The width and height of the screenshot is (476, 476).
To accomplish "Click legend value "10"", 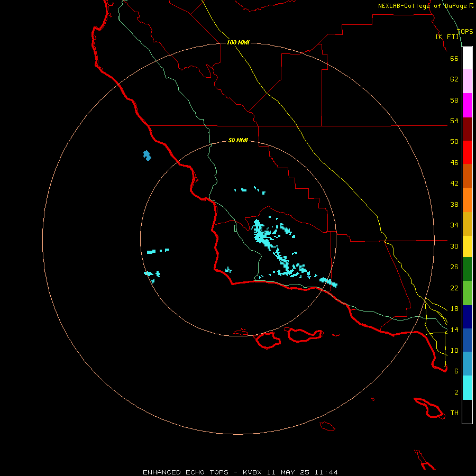I will coord(454,351).
